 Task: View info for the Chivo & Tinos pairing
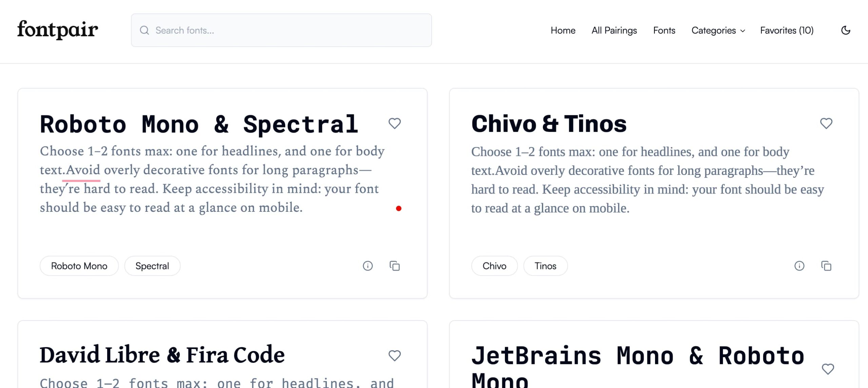[799, 266]
